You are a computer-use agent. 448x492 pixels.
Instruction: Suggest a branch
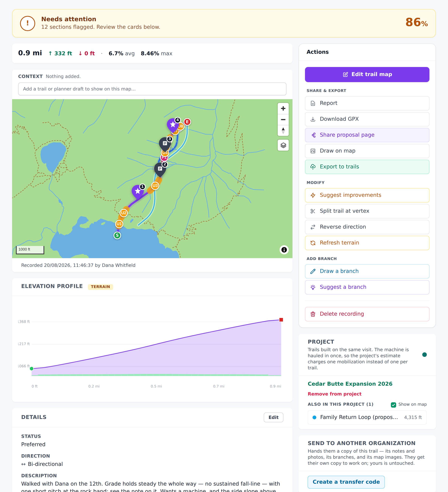point(367,287)
